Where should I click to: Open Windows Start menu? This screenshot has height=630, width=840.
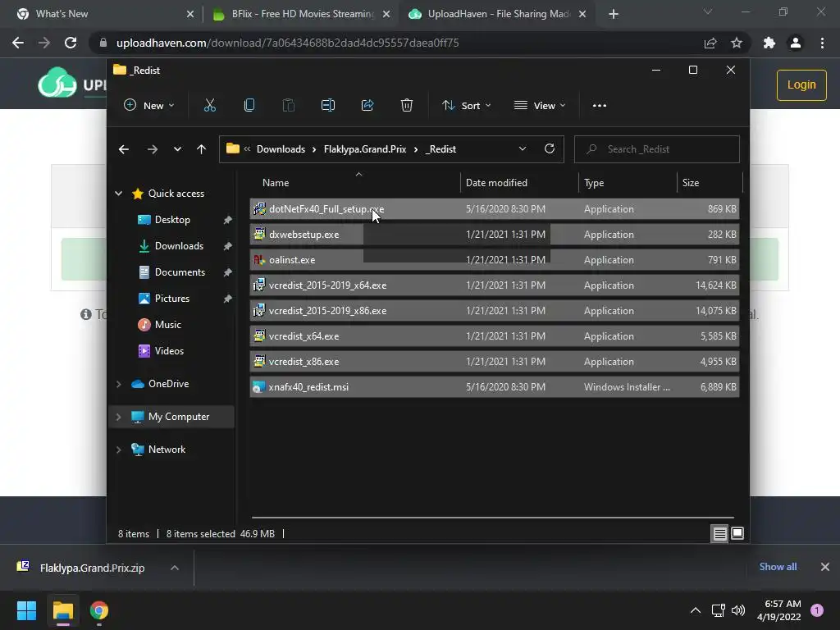26,610
